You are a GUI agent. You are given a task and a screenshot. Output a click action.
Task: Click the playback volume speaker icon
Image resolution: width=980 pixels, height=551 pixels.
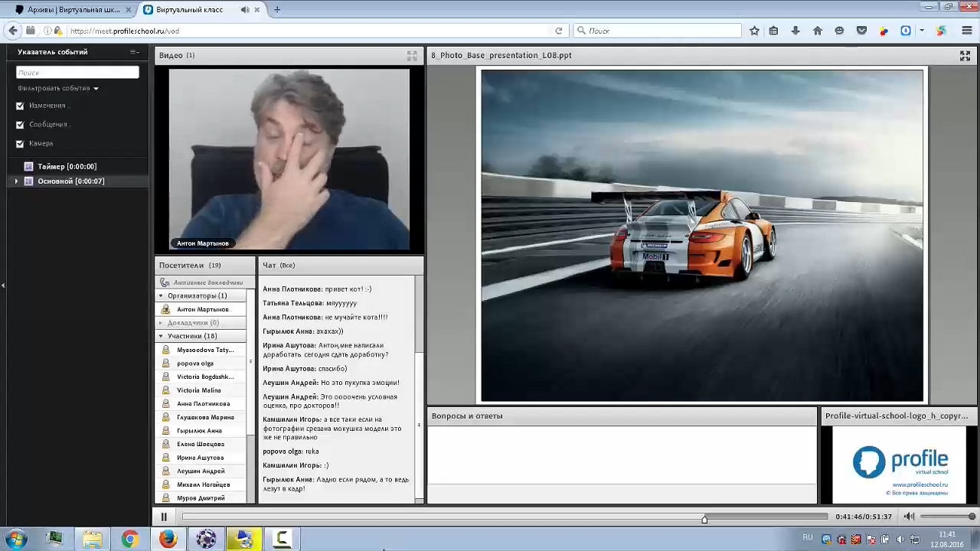pyautogui.click(x=909, y=517)
